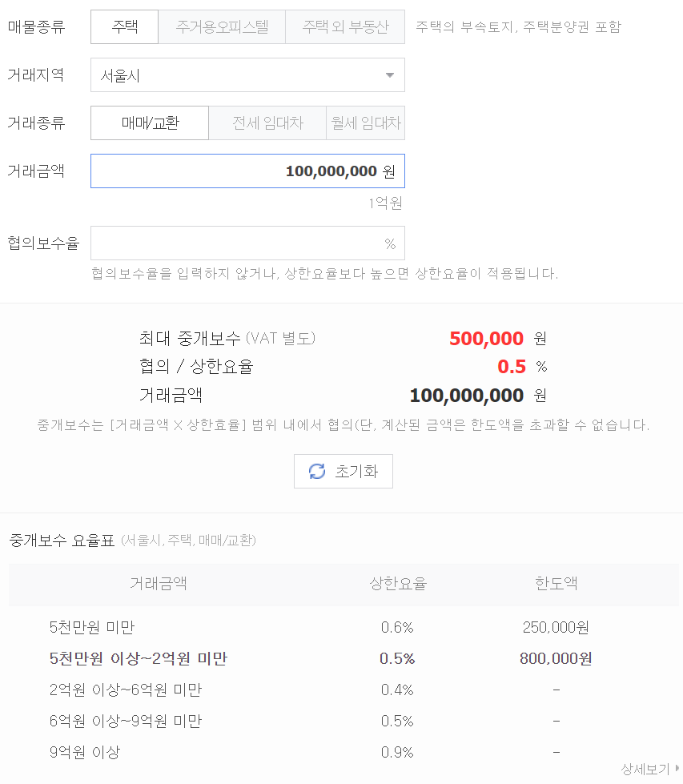Click the 500,000 max commission value
Screen dimensions: 683x784
tap(486, 339)
